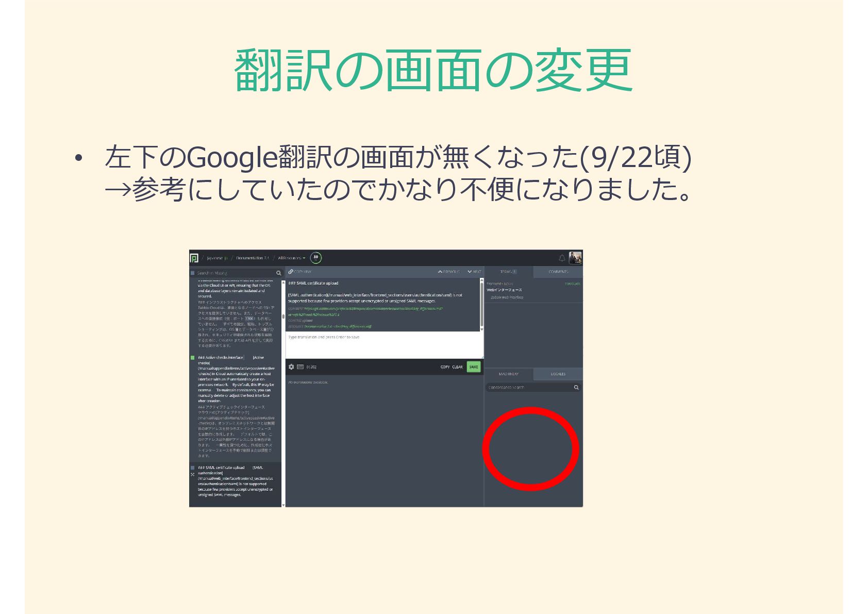Image resolution: width=868 pixels, height=614 pixels.
Task: Focus the translation text area
Action: (x=385, y=344)
